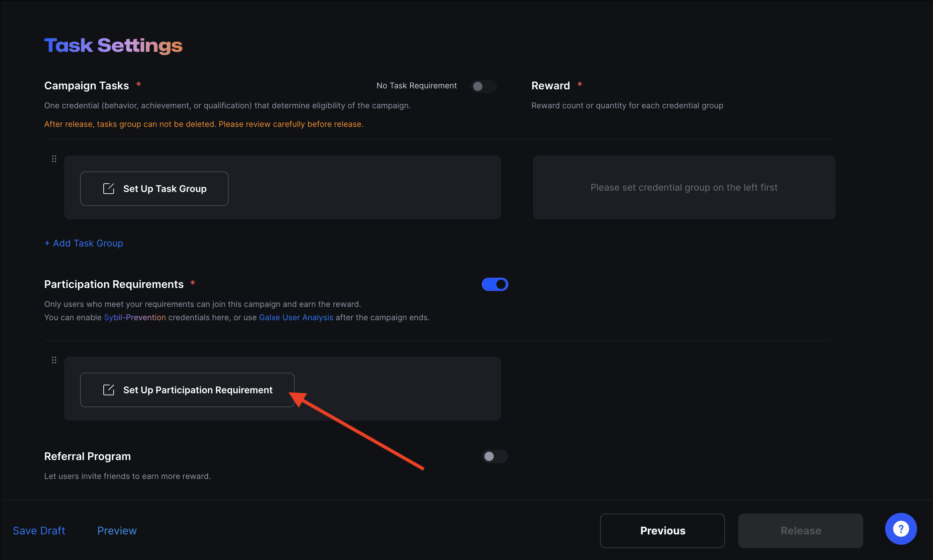Click the drag handle icon for Task Group
Viewport: 933px width, 560px height.
[x=54, y=158]
